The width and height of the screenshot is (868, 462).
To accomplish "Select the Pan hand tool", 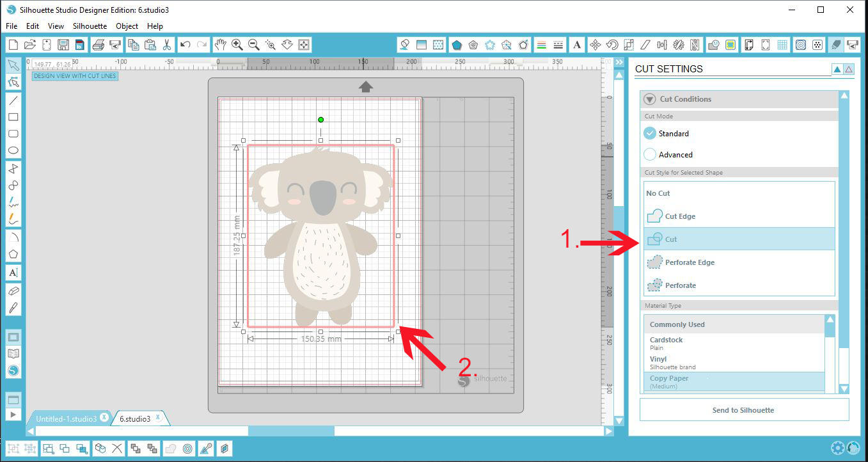I will pyautogui.click(x=220, y=45).
